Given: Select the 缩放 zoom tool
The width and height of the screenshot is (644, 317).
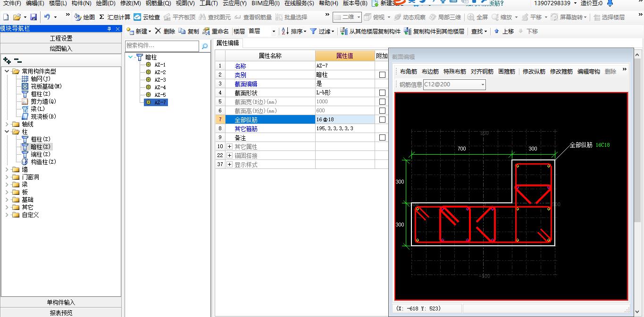Looking at the screenshot, I should pyautogui.click(x=504, y=17).
